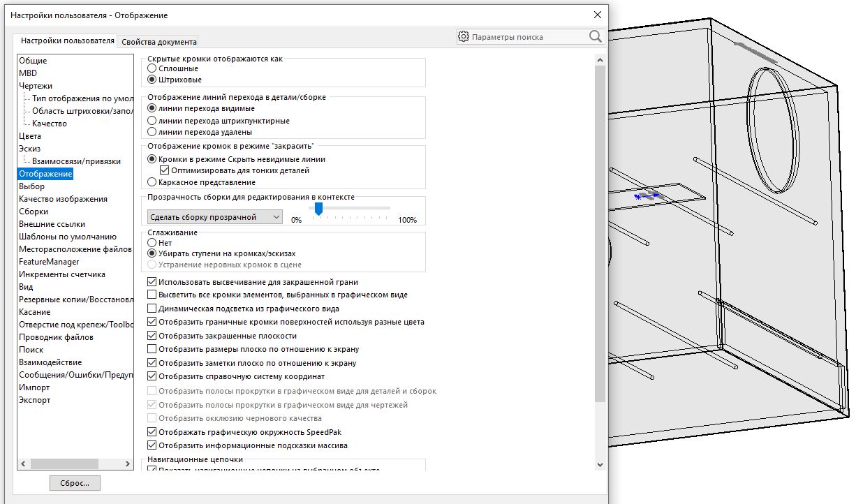Screen dimensions: 856x504
Task: Uncheck Отобразить закрашенные плоскости
Action: pos(152,336)
